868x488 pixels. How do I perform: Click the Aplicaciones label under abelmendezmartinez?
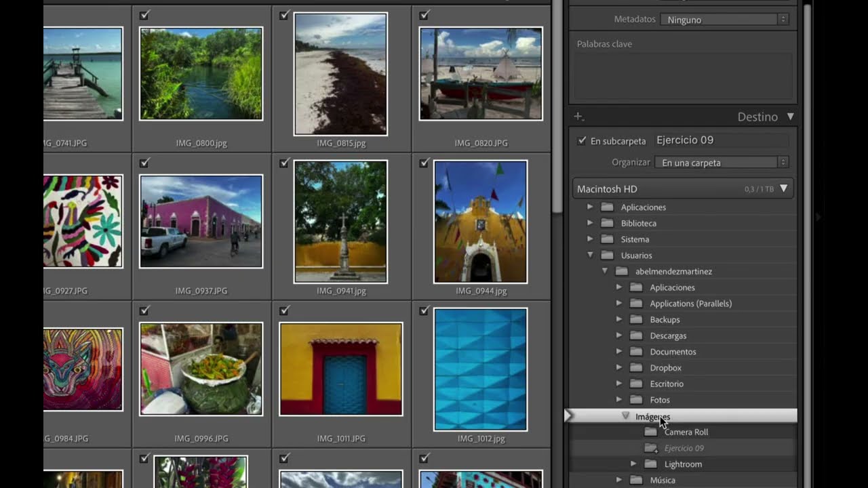click(x=672, y=287)
